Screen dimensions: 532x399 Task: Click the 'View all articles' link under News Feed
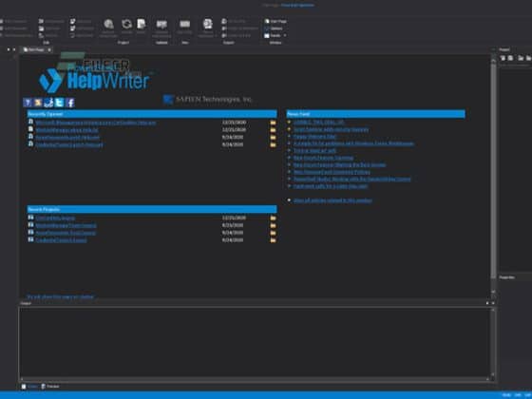coord(332,200)
